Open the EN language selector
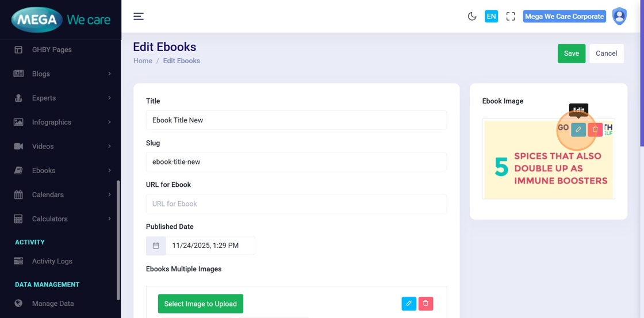 click(491, 16)
